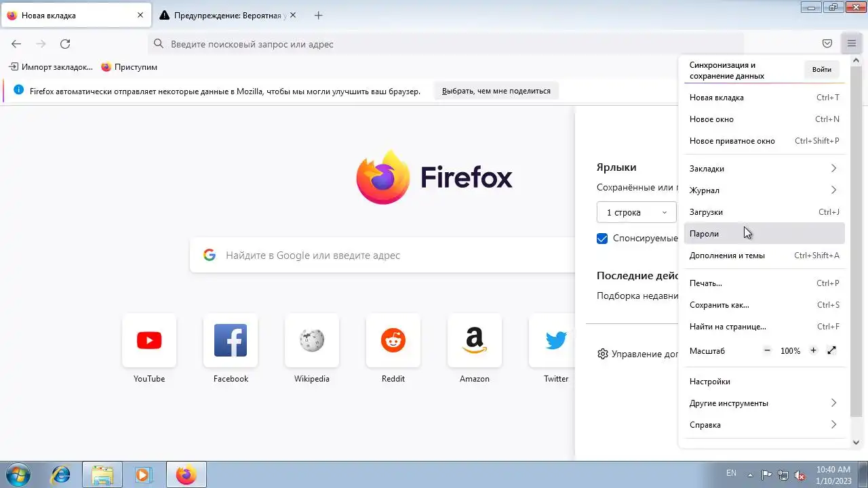
Task: Open Пароли from the menu
Action: 764,233
